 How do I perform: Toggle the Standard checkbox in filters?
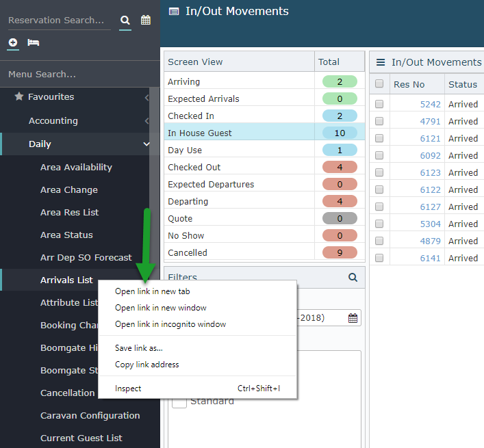179,402
